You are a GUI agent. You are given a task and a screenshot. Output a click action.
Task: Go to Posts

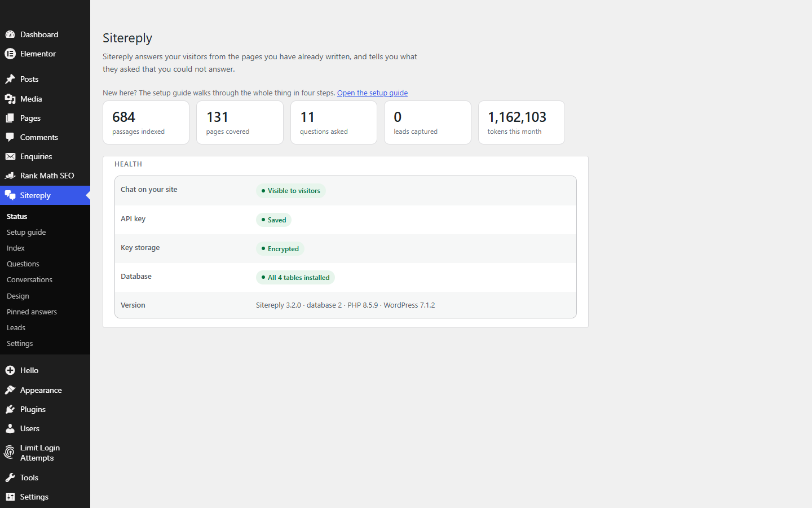coord(45,79)
